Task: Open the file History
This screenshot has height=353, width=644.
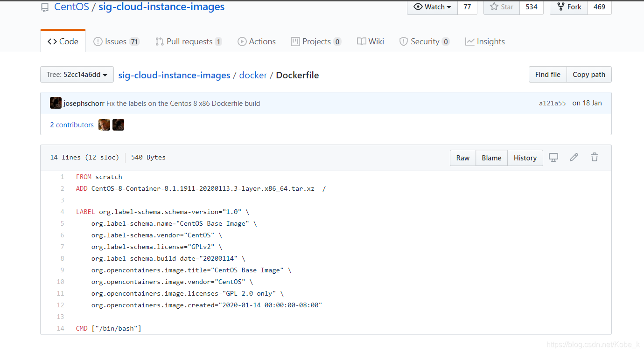Action: 525,158
